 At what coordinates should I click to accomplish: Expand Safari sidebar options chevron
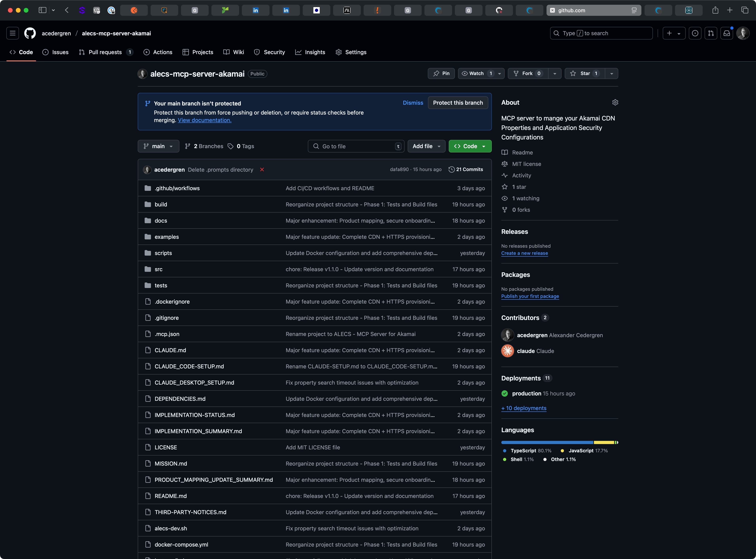point(54,10)
